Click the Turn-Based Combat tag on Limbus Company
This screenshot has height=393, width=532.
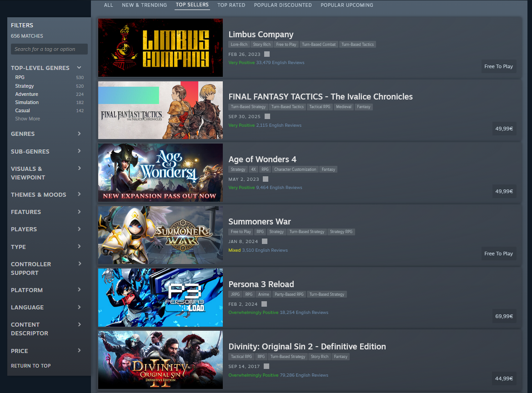(x=319, y=45)
